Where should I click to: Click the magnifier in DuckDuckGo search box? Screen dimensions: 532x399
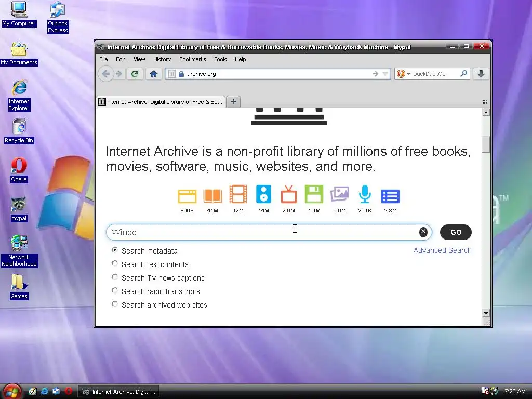(x=463, y=74)
